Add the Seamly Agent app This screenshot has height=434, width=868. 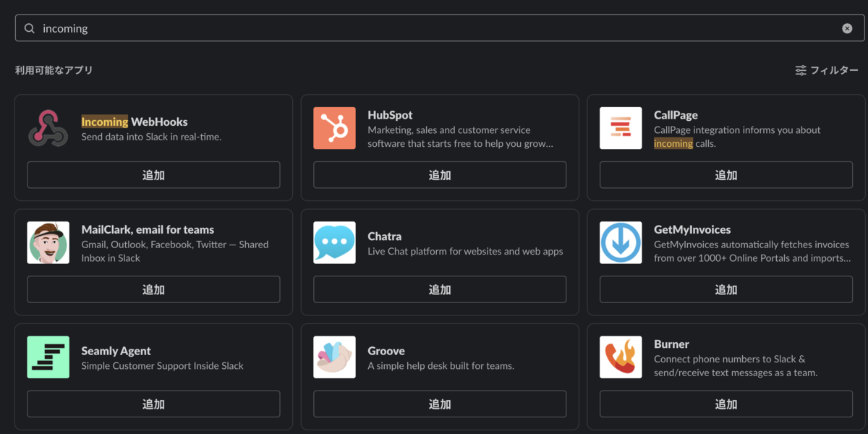coord(153,404)
